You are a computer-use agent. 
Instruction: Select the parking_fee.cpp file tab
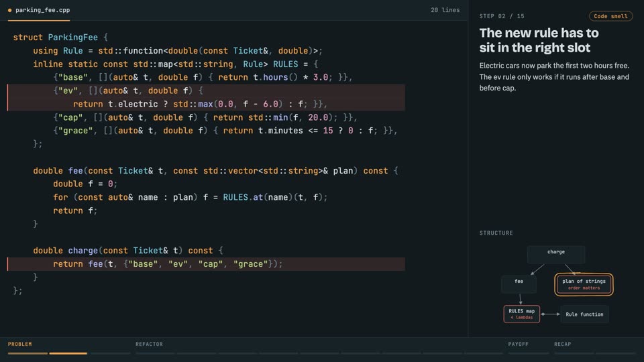tap(39, 10)
